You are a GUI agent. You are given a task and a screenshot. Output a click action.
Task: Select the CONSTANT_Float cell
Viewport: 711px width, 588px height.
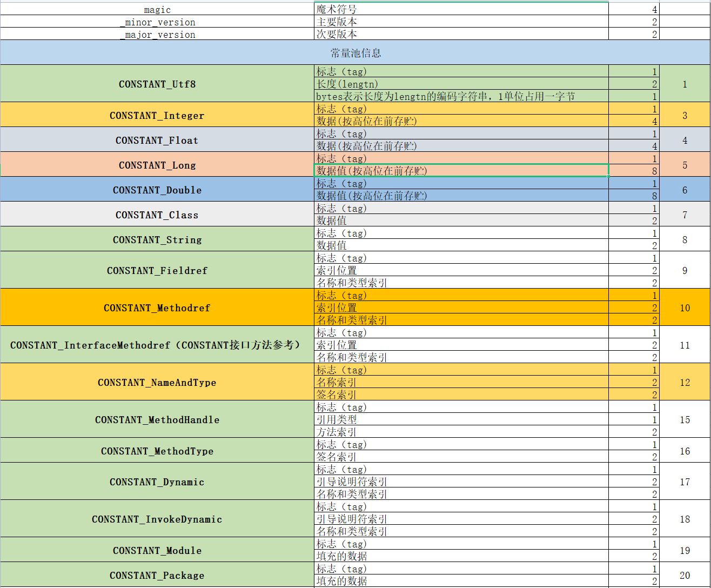point(157,140)
